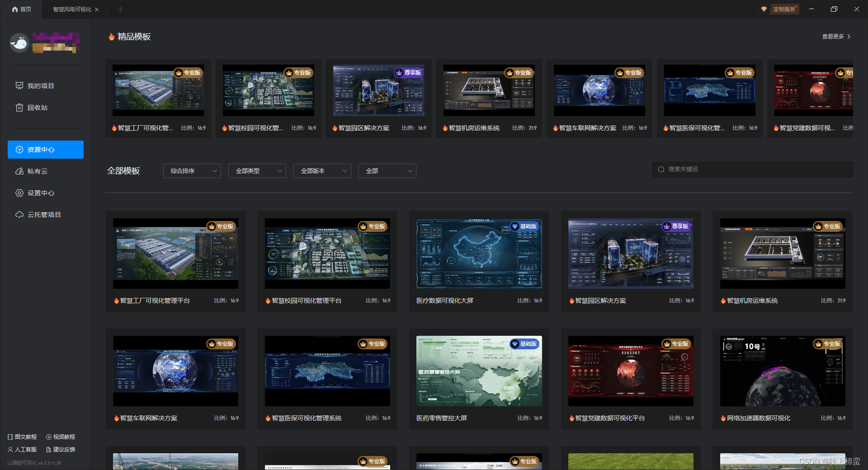Click the diamond icon beside 定制服务

(x=764, y=9)
